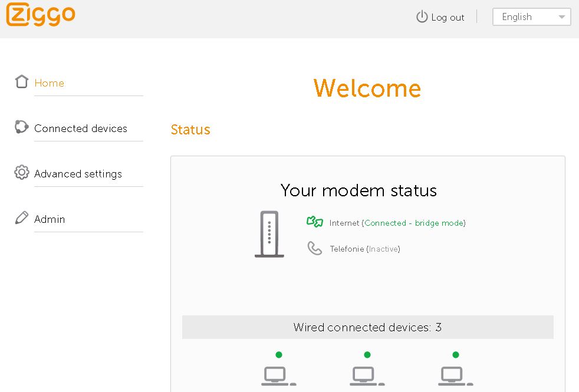Image resolution: width=579 pixels, height=392 pixels.
Task: Open the Admin menu section
Action: 50,219
